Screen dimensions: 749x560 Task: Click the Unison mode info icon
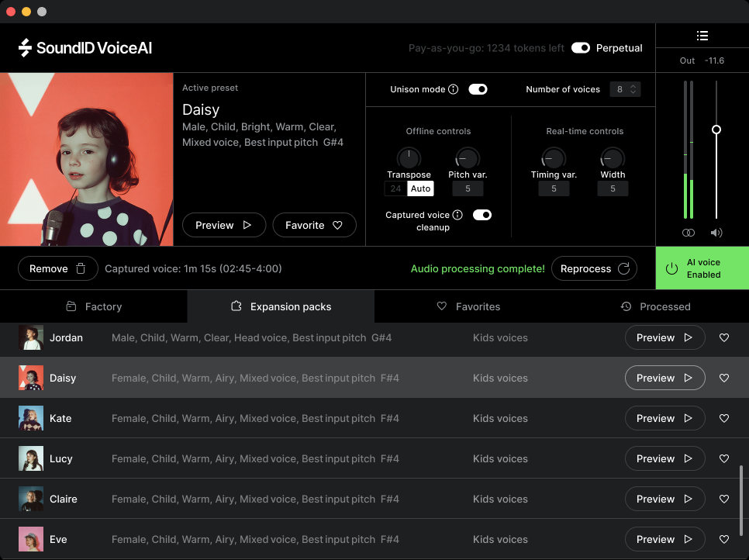[x=454, y=89]
